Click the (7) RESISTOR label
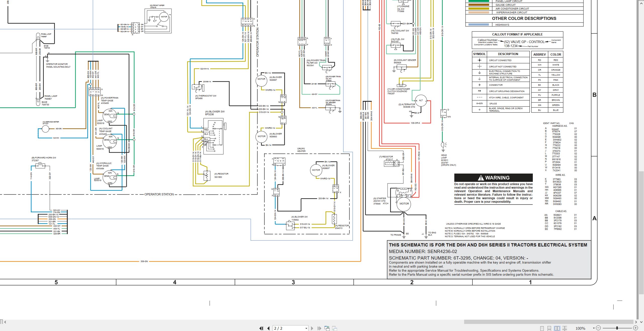Screen dimensions: 644x331 coord(386,157)
